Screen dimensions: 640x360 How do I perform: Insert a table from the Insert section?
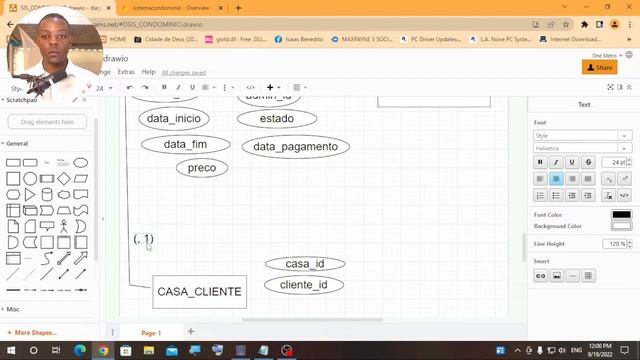coord(588,276)
